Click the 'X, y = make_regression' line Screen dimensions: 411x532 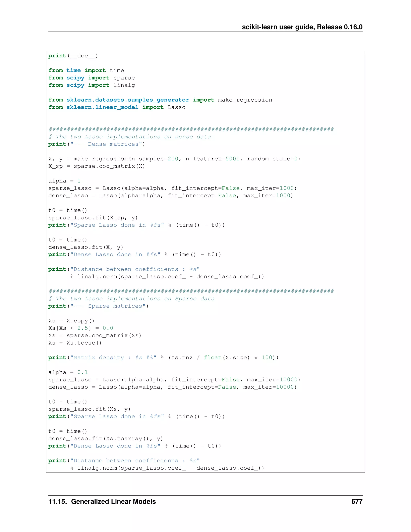point(174,159)
